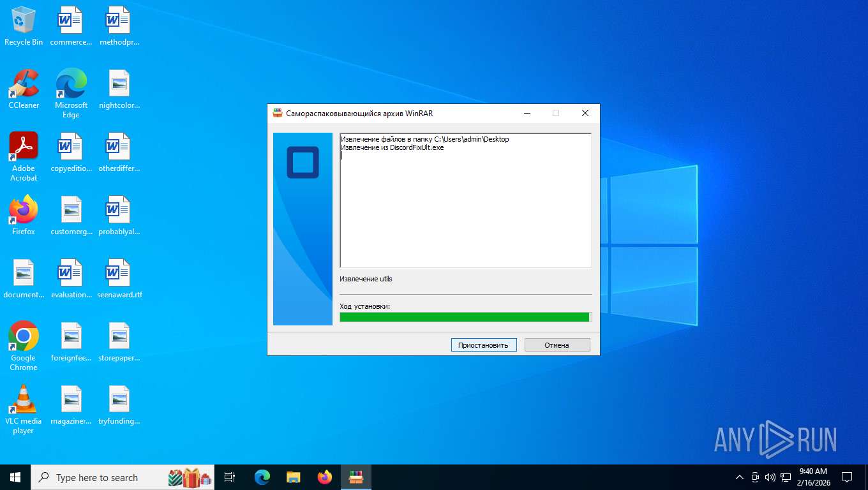Open the notification center icon

pyautogui.click(x=847, y=477)
